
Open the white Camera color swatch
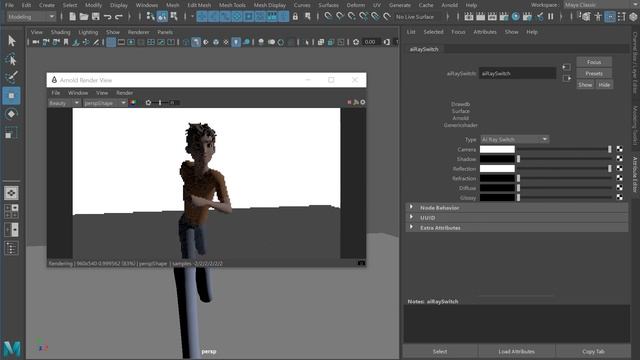[x=497, y=149]
